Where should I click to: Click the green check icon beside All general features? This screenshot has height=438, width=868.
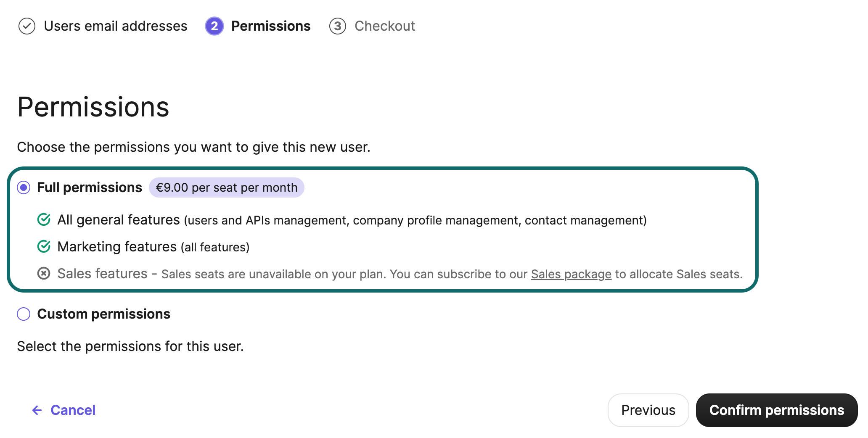pyautogui.click(x=44, y=219)
